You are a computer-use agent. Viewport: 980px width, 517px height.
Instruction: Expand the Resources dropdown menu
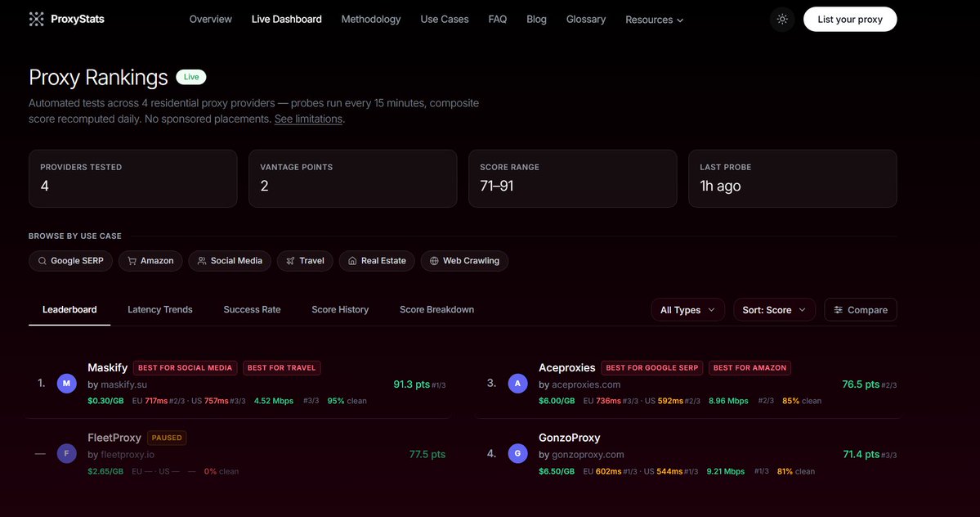[x=655, y=20]
